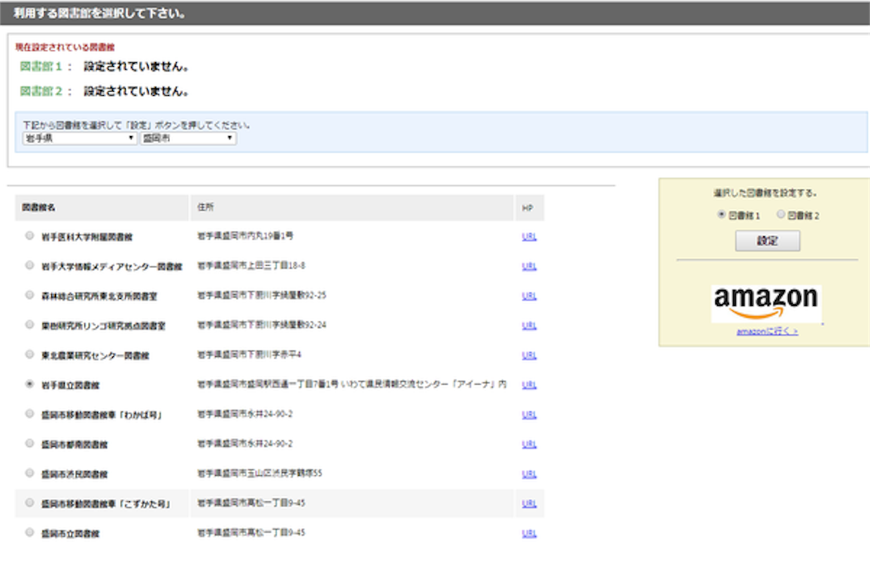Image resolution: width=870 pixels, height=588 pixels.
Task: Choose the 図書館2 radio option
Action: point(781,214)
